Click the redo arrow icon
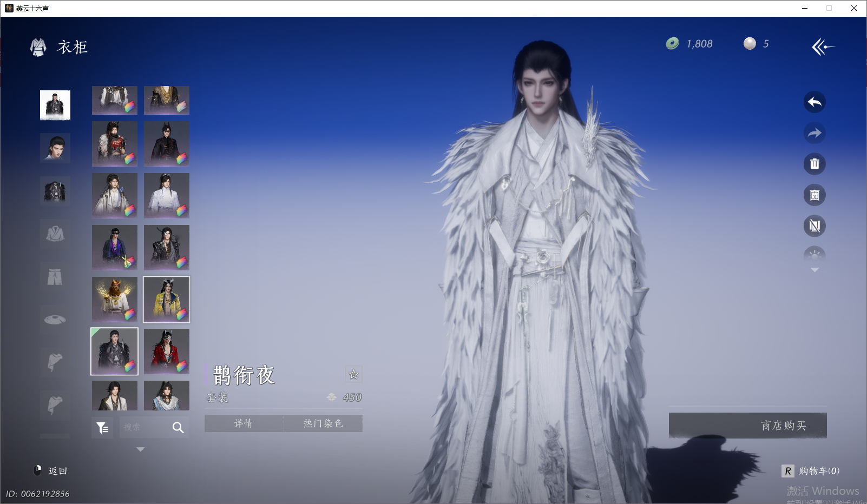The image size is (867, 504). 815,133
